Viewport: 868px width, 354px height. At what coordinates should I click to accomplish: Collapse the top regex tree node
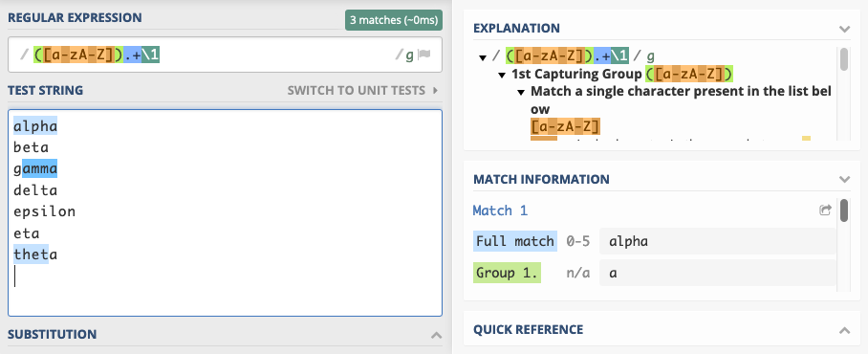point(483,57)
